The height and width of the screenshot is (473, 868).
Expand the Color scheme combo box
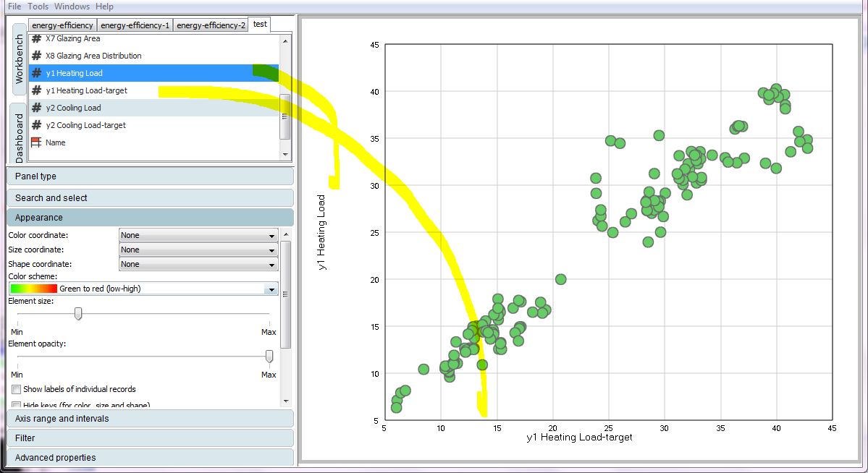coord(271,289)
